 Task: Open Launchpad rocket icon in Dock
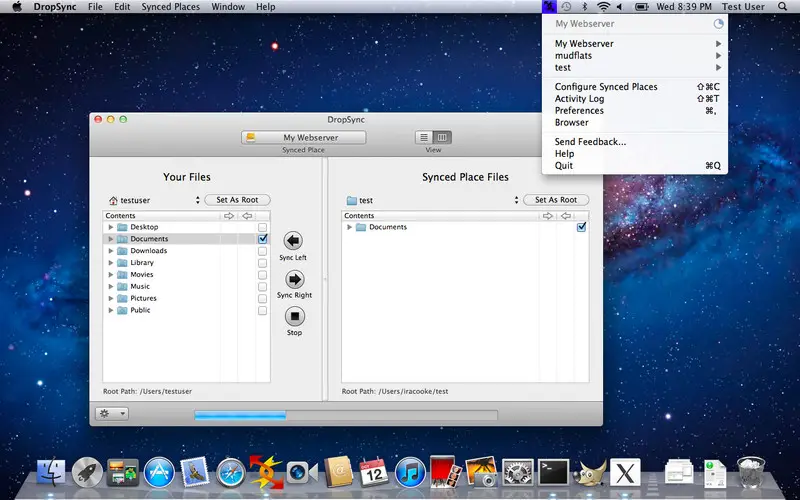point(87,472)
